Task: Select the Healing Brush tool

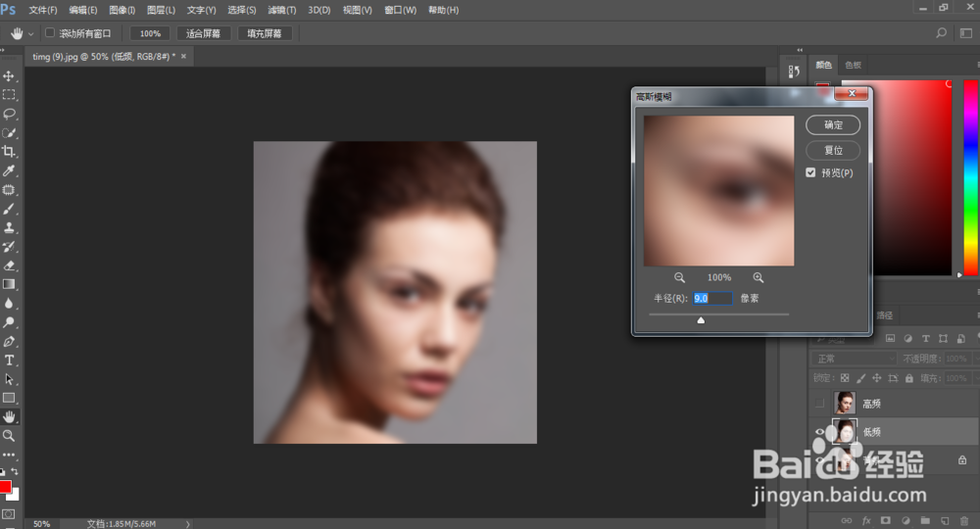Action: point(9,190)
